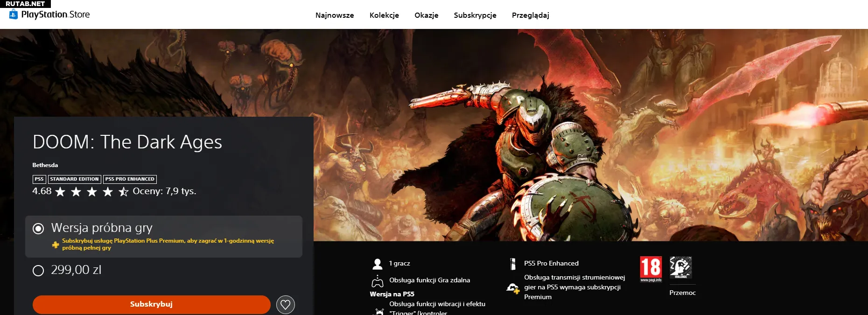
Task: Open the Przeglądaj menu
Action: [x=531, y=15]
